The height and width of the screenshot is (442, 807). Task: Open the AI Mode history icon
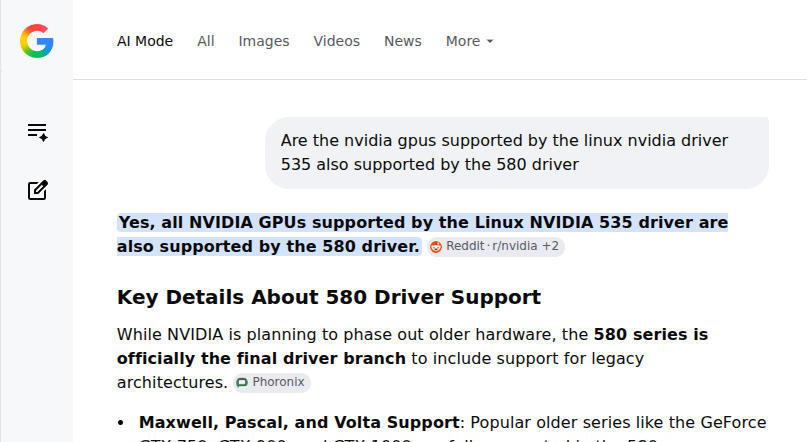coord(38,132)
